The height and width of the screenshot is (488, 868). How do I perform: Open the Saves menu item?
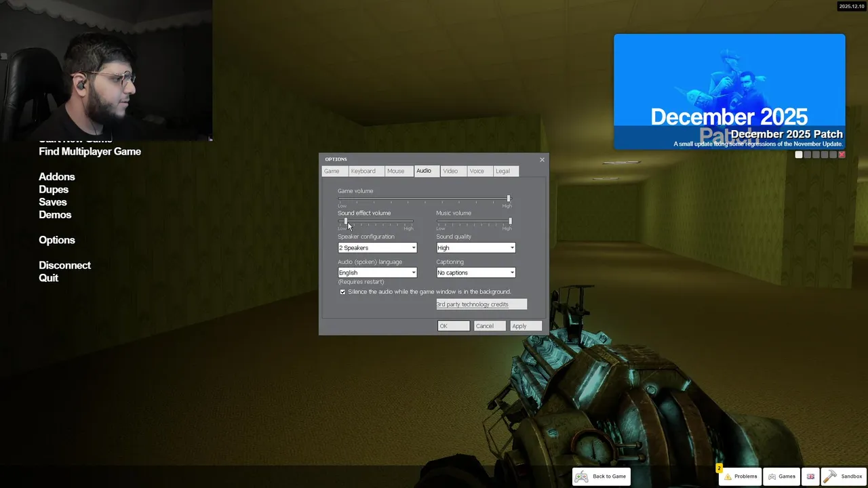[x=53, y=202]
